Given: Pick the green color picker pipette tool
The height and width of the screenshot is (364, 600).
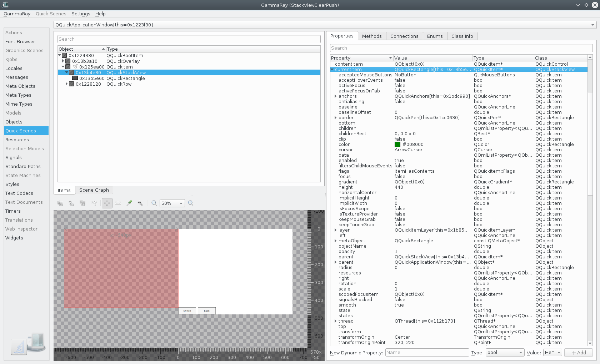Looking at the screenshot, I should 129,203.
